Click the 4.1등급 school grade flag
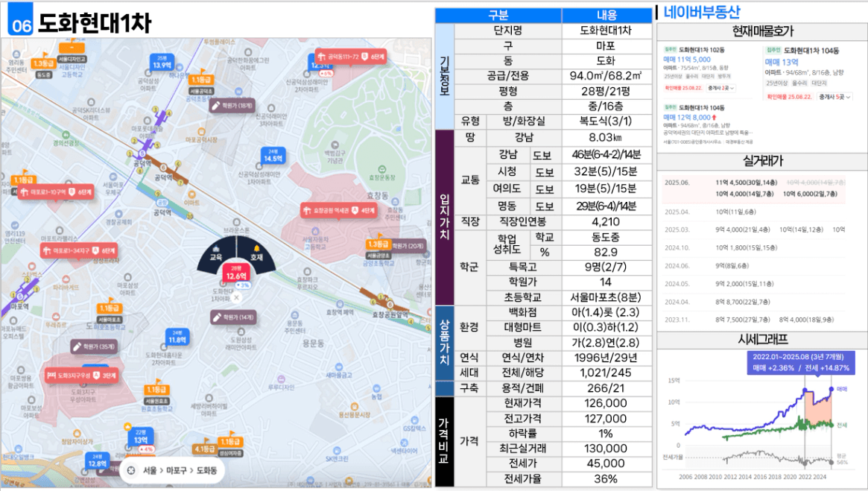Image resolution: width=868 pixels, height=491 pixels. click(204, 449)
